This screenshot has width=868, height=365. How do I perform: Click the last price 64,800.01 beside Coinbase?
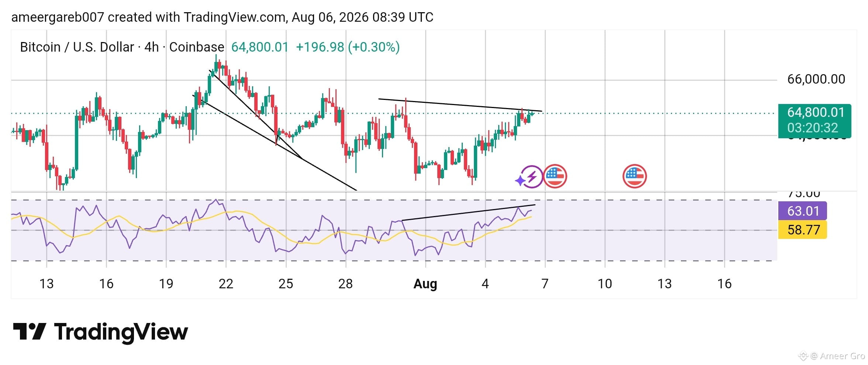[260, 47]
